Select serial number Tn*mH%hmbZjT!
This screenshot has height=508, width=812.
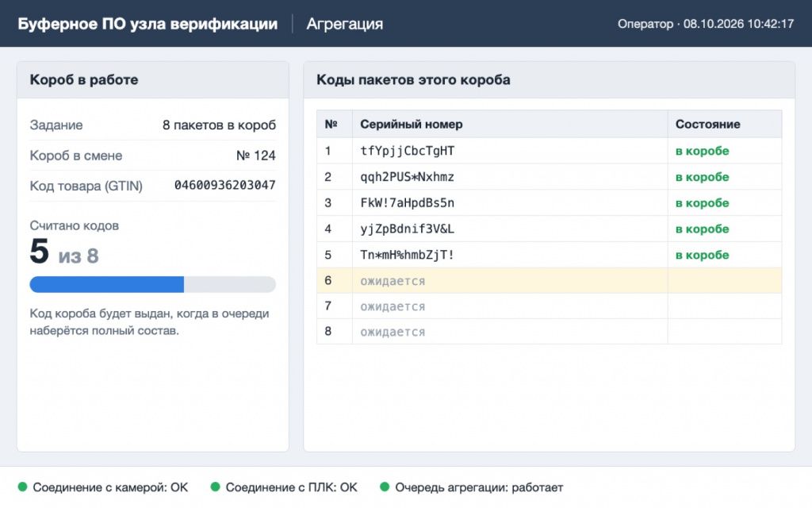tap(407, 255)
